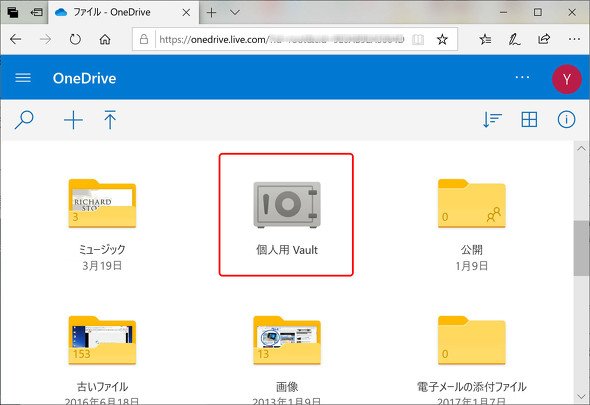The image size is (590, 405).
Task: Click the vertical scrollbar thumb
Action: 581,248
